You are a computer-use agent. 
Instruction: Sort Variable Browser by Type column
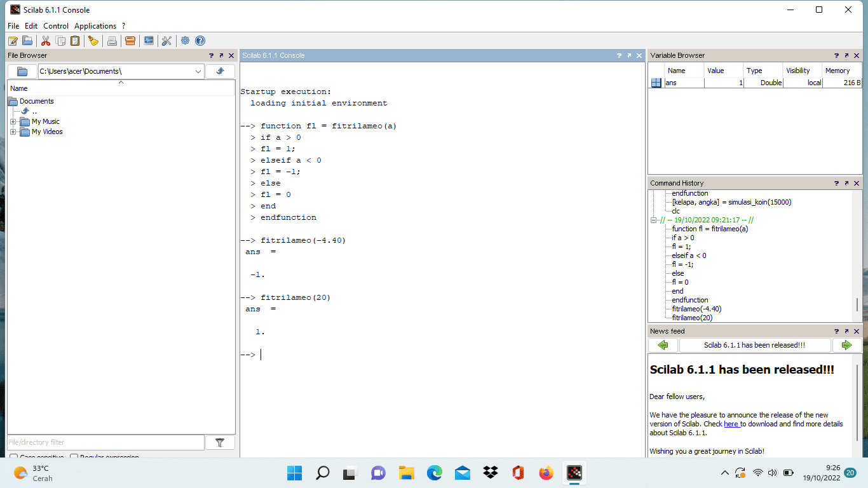tap(763, 71)
